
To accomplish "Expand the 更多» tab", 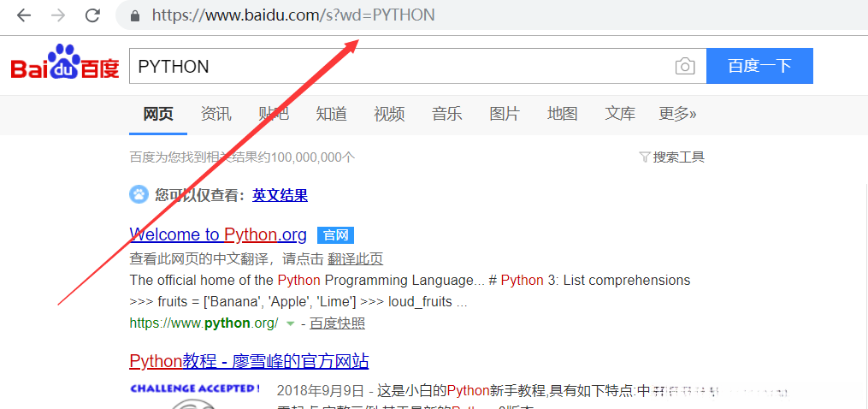I will (677, 114).
